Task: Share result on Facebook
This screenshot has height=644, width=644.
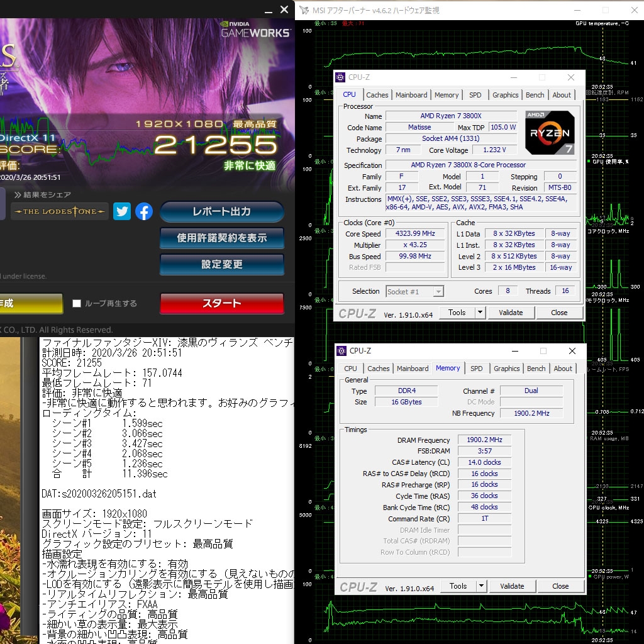Action: 144,211
